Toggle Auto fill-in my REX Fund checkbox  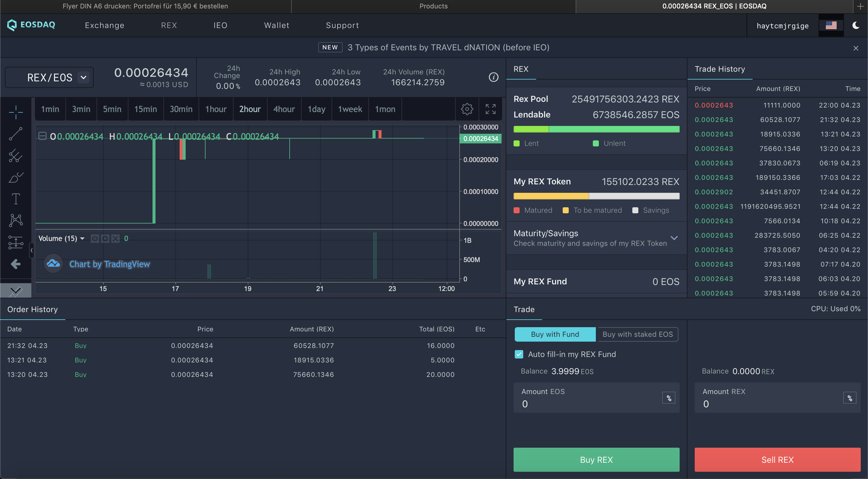pos(519,354)
